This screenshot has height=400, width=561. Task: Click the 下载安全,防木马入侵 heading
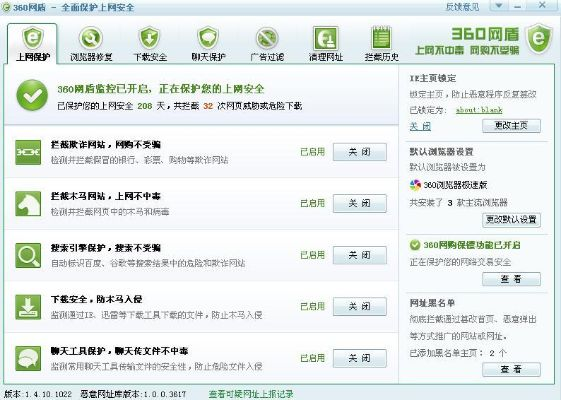(97, 299)
